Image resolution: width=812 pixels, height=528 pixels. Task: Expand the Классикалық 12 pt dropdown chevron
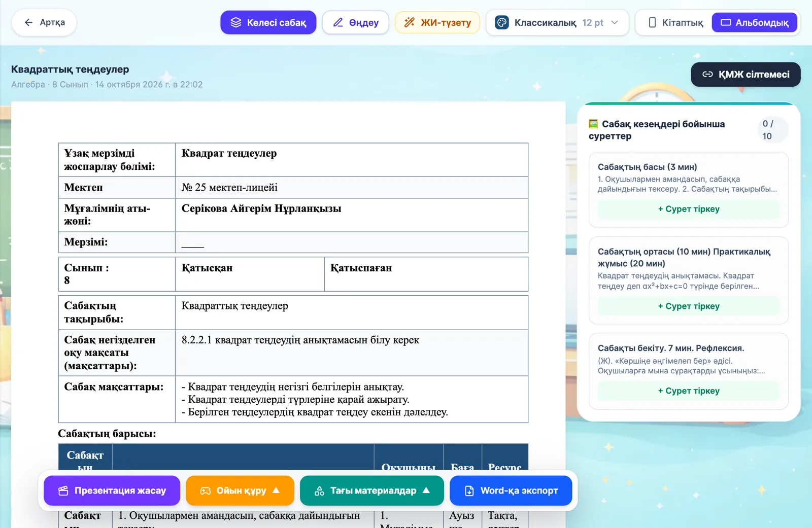pyautogui.click(x=615, y=22)
